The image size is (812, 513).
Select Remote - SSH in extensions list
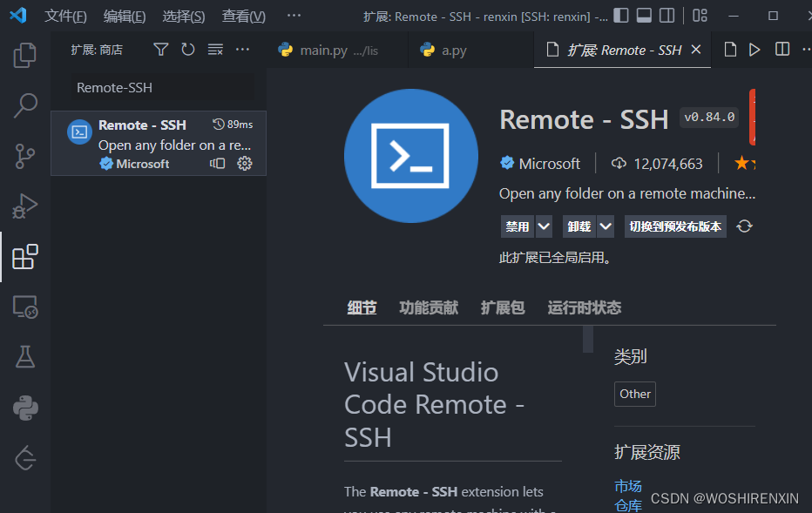pos(159,144)
